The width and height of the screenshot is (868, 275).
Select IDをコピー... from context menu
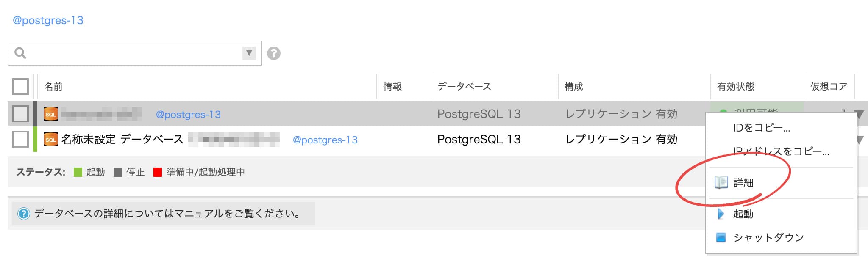[762, 128]
